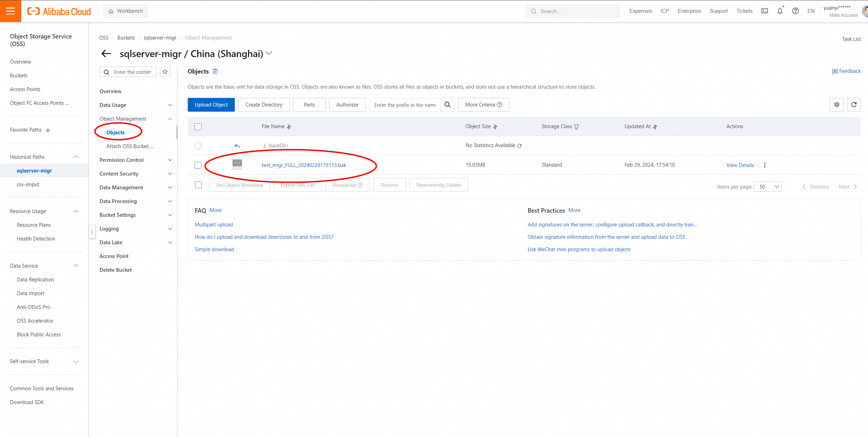This screenshot has height=437, width=868.
Task: Click the user avatar picture
Action: pyautogui.click(x=865, y=11)
